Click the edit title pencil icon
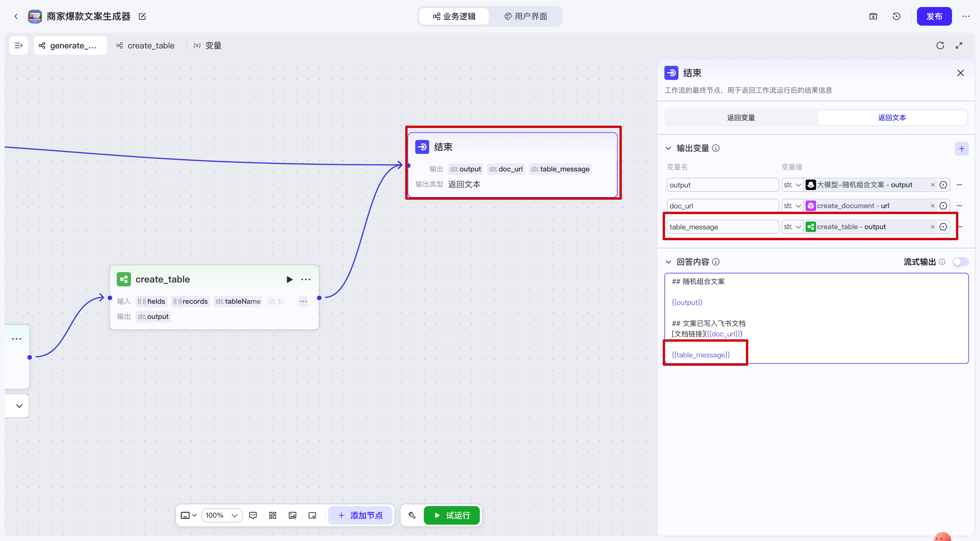The width and height of the screenshot is (980, 541). [142, 16]
